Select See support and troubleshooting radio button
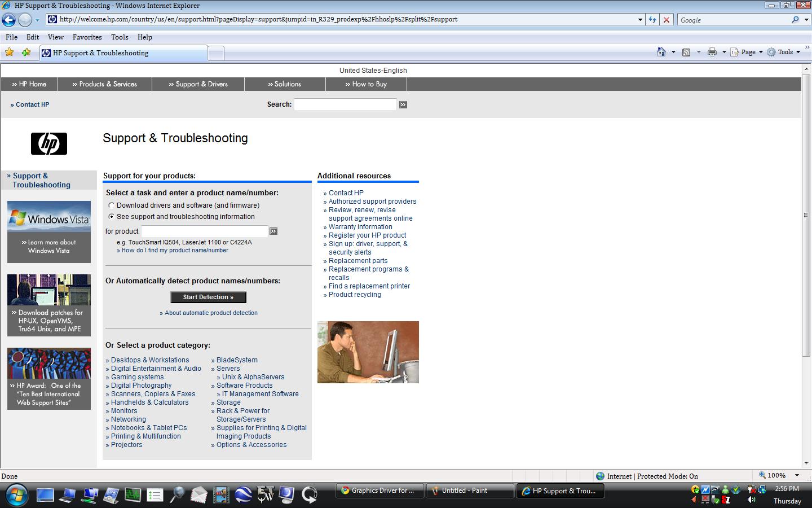This screenshot has width=812, height=508. pos(111,217)
